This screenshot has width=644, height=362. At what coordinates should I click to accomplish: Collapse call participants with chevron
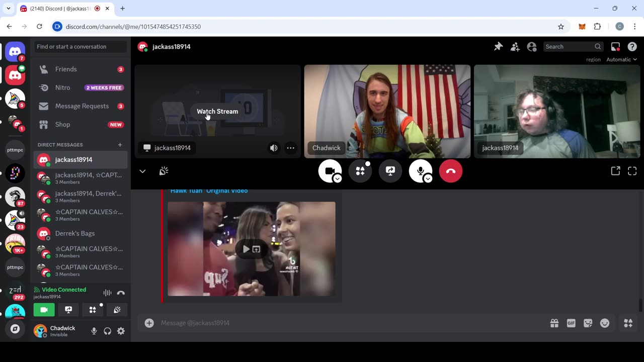click(142, 171)
